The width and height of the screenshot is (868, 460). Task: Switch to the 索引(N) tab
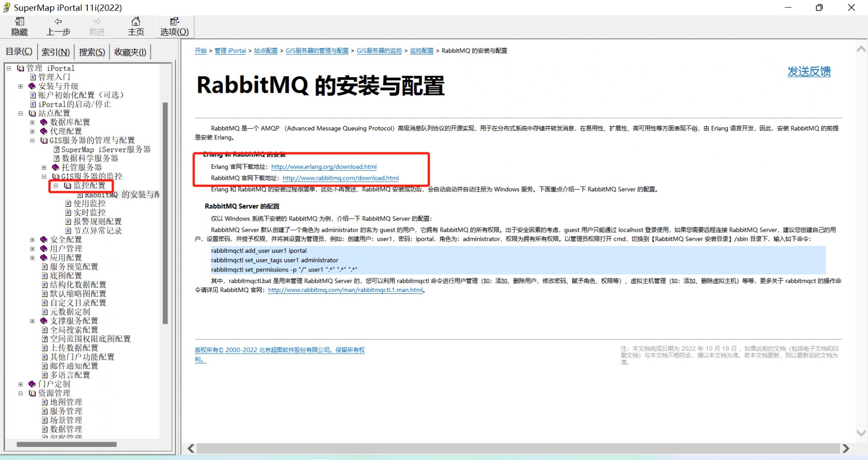(x=56, y=52)
